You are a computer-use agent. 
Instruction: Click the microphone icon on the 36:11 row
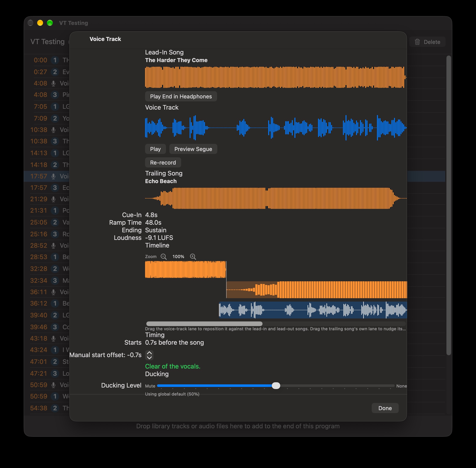[53, 292]
